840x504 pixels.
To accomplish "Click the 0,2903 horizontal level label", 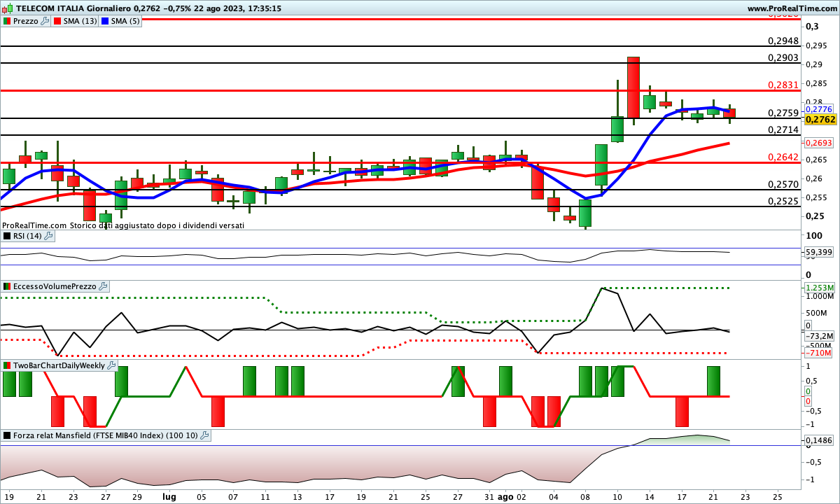I will (x=783, y=57).
